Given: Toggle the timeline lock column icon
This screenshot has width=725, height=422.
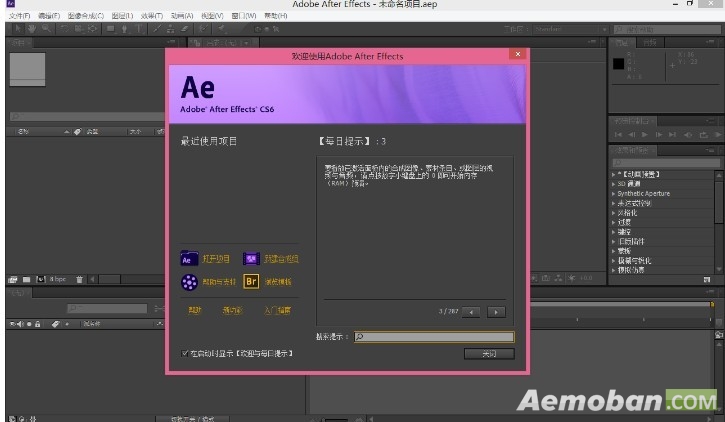Looking at the screenshot, I should [37, 324].
